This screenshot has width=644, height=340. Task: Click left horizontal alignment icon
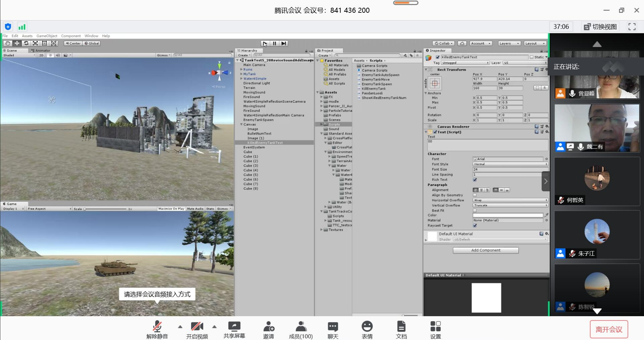[476, 190]
